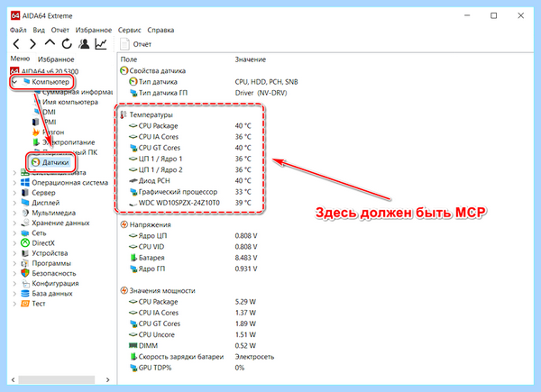Expand the Дисплей tree node
Screen dimensions: 541x392
click(14, 203)
